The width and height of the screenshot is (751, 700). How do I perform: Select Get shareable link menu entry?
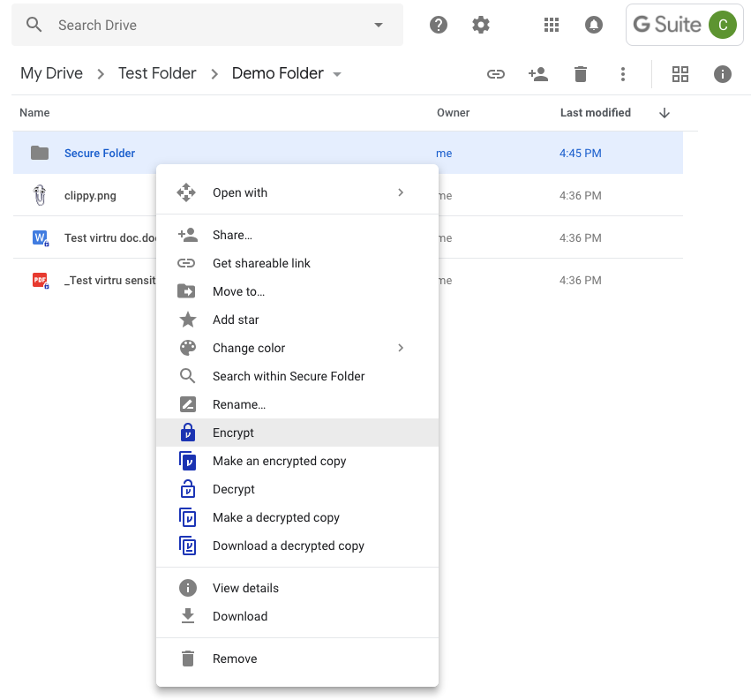pos(297,263)
